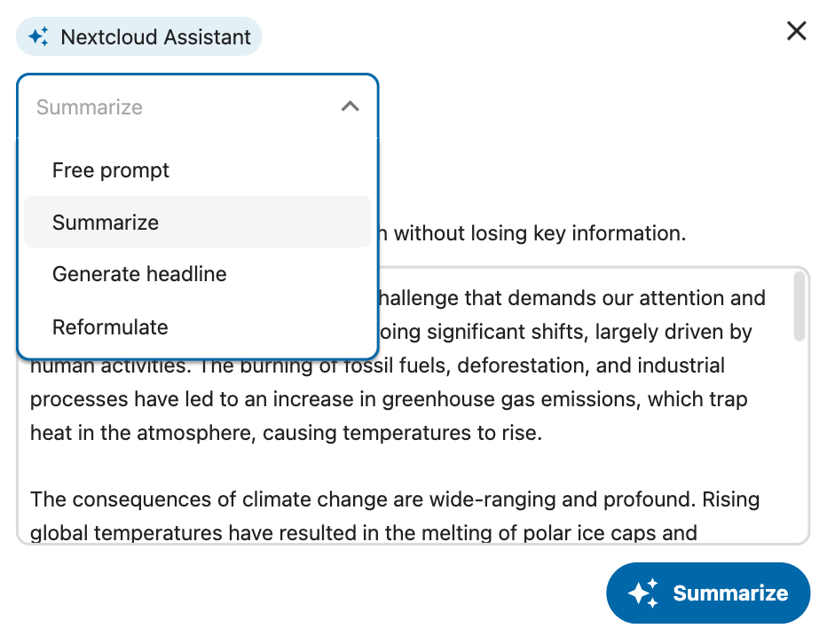The height and width of the screenshot is (644, 827).
Task: Place cursor after "causing temperatures to rise."
Action: click(543, 433)
